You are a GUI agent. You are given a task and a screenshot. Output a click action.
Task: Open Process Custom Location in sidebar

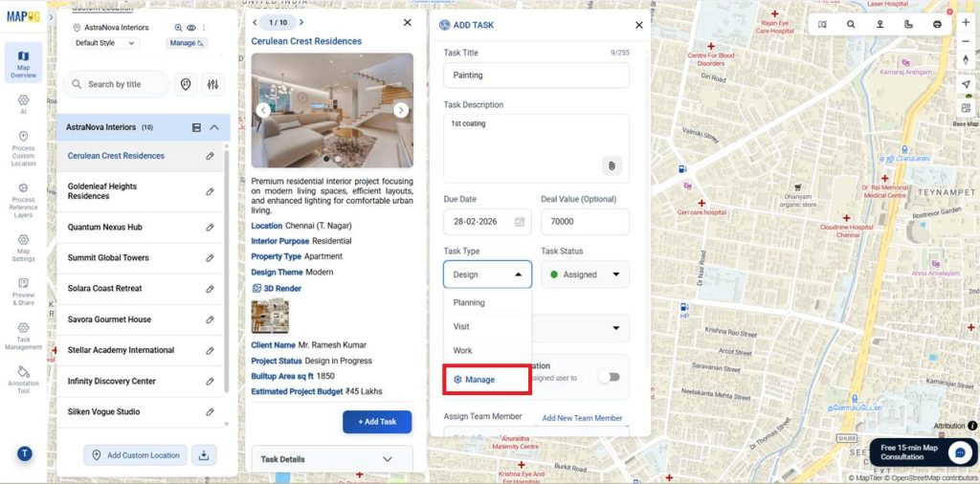[23, 148]
